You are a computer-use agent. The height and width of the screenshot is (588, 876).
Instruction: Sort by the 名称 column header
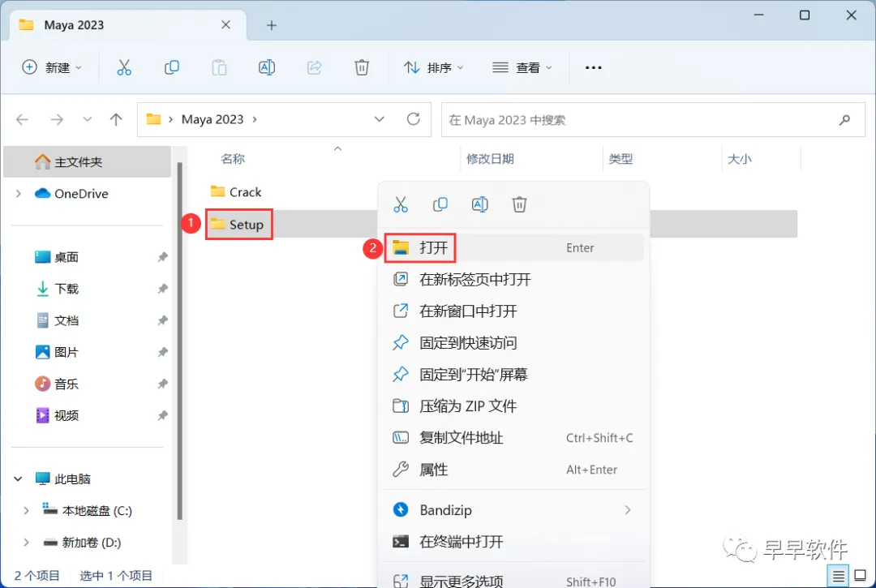coord(233,159)
